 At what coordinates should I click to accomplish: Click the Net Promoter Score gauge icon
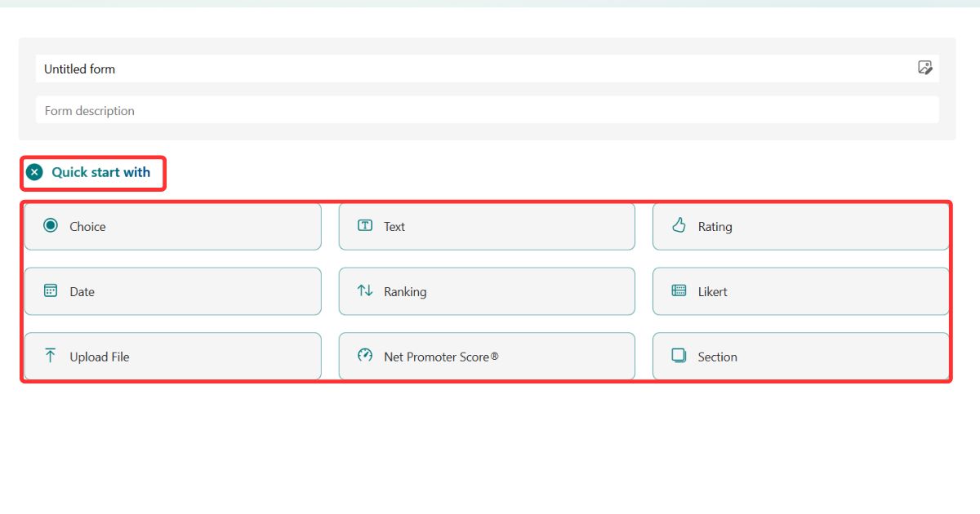(364, 356)
